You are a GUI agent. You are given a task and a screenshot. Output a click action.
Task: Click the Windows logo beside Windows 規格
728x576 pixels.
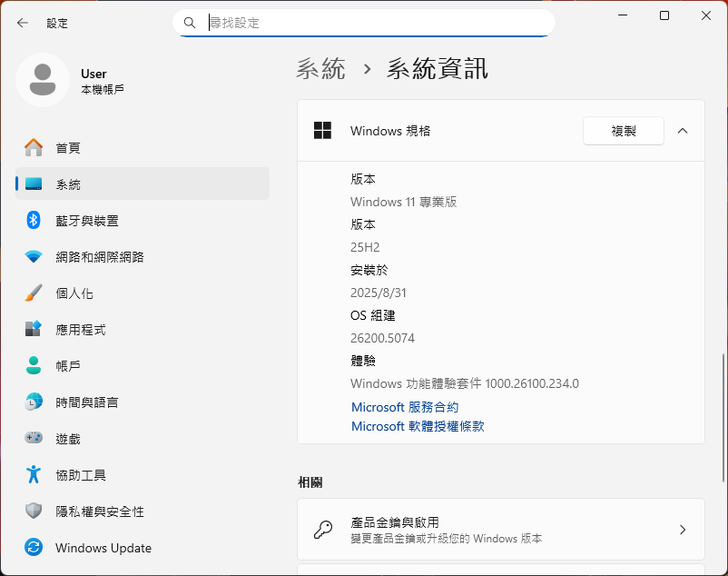click(x=322, y=131)
